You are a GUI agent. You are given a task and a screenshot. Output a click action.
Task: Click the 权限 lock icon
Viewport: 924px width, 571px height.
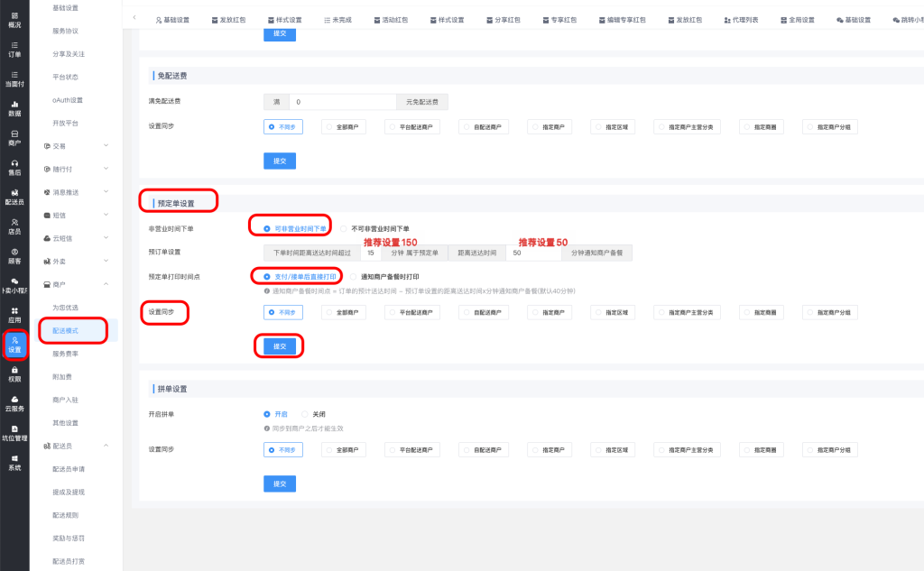coord(14,373)
